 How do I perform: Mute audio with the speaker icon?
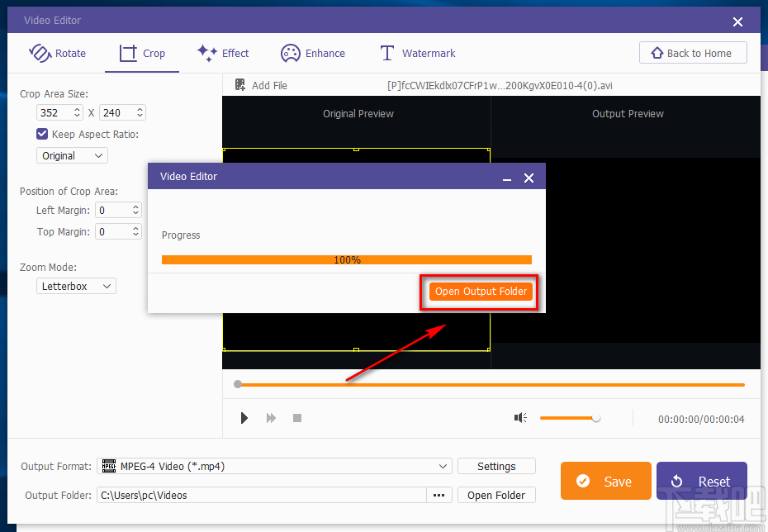click(x=520, y=418)
